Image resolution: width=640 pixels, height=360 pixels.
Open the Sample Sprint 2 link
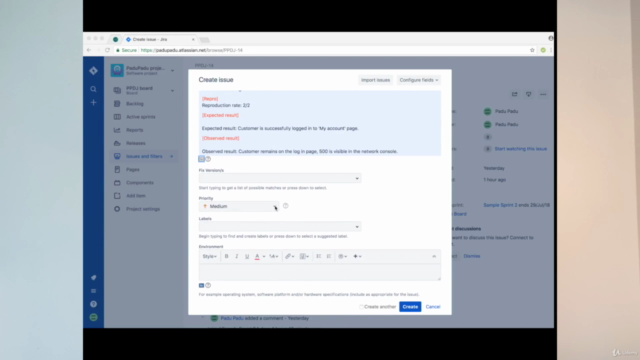pyautogui.click(x=500, y=205)
